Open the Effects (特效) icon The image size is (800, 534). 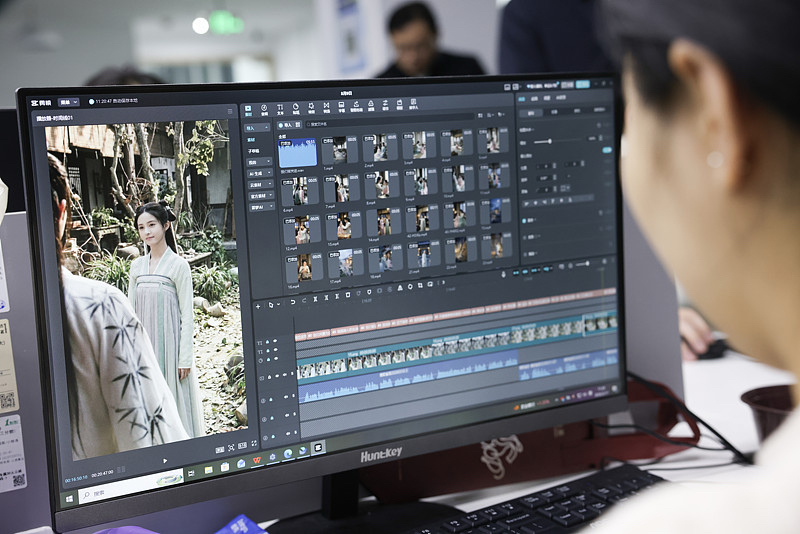tap(311, 108)
